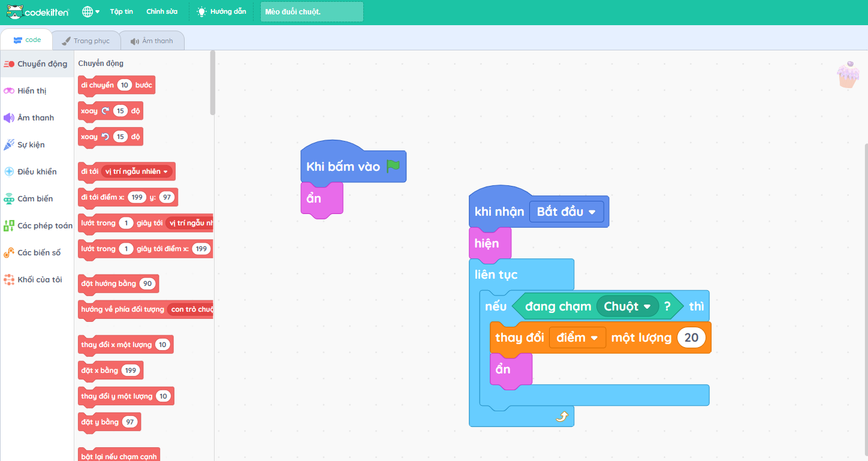The height and width of the screenshot is (461, 868).
Task: Click the Codekitten logo icon
Action: (16, 11)
